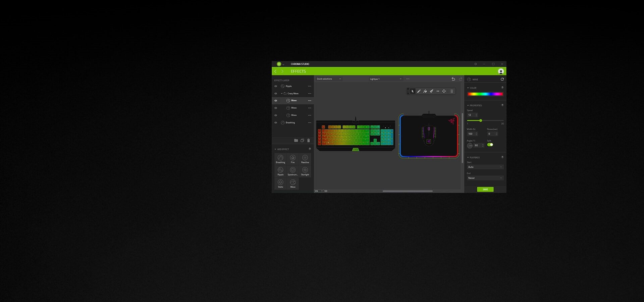This screenshot has width=644, height=302.
Task: Open the playback End dropdown set to Never
Action: click(x=485, y=178)
